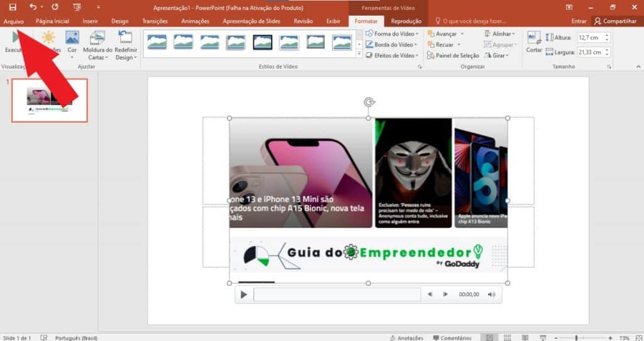Open the Arquivo menu
Viewport: 644px width, 341px height.
(14, 21)
